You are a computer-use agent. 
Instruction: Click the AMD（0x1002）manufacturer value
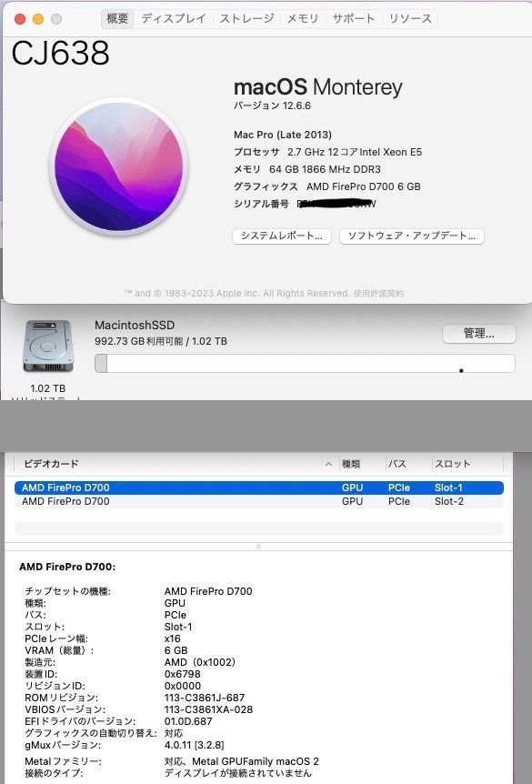tap(200, 662)
